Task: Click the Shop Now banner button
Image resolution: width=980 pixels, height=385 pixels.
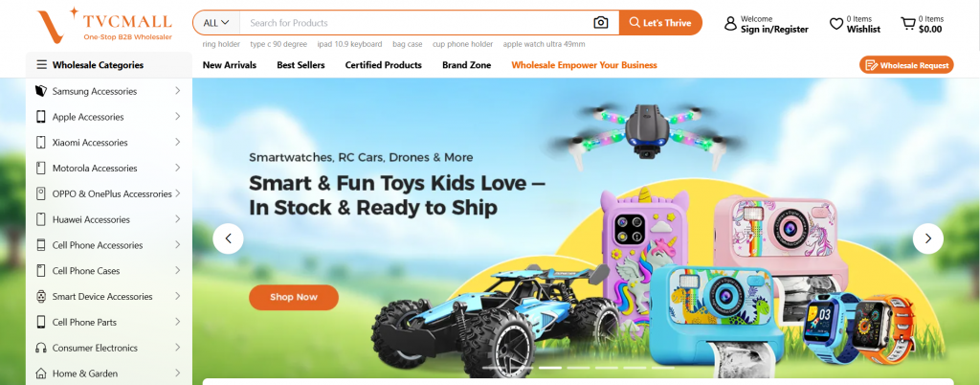Action: point(294,298)
